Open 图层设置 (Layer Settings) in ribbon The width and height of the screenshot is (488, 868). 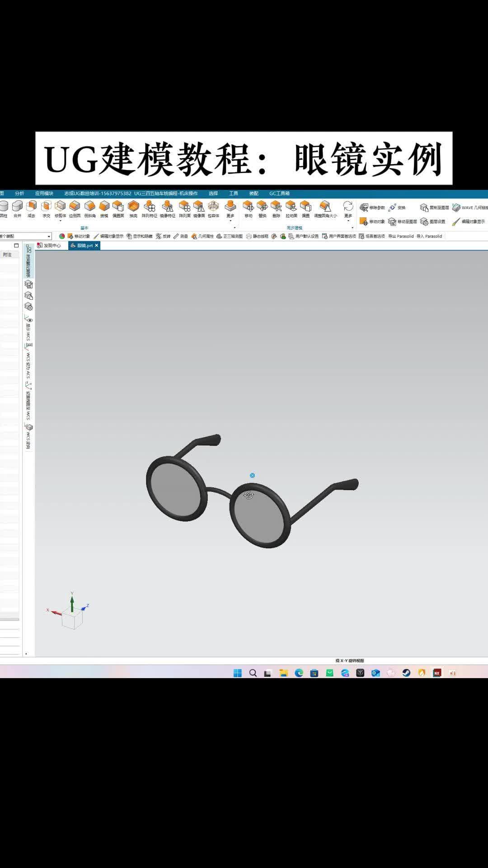point(433,222)
